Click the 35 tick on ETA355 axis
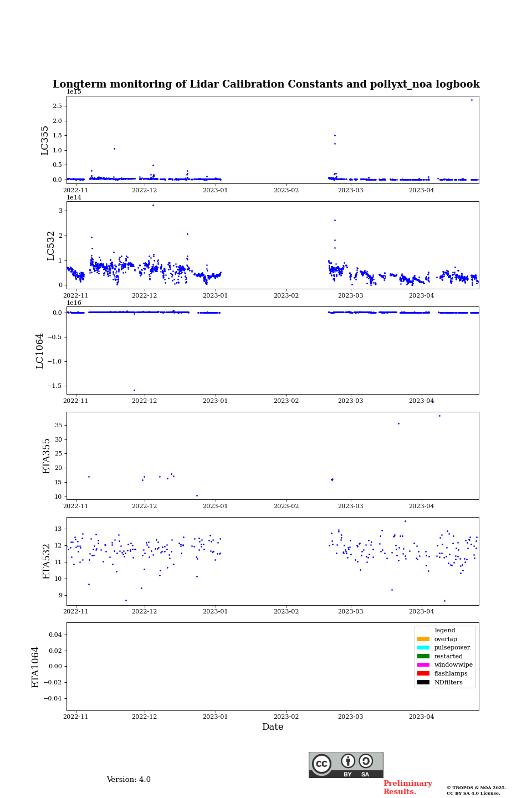 59,425
